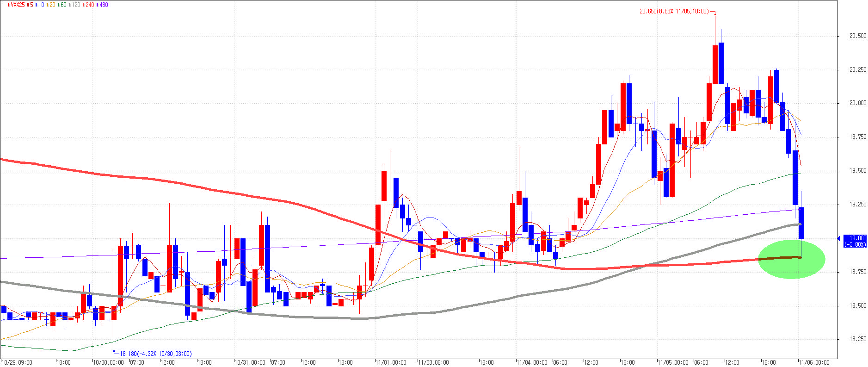Screen dimensions: 868x367
Task: Click the 240-period moving average legend
Action: [89, 5]
